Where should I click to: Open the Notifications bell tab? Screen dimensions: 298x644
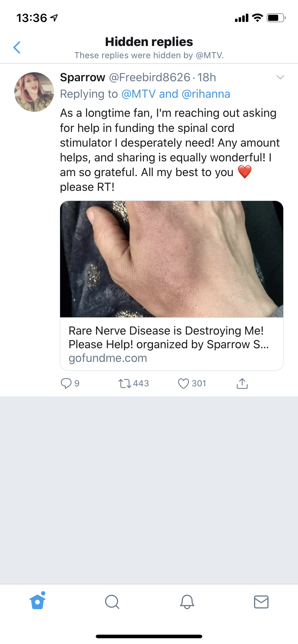187,601
